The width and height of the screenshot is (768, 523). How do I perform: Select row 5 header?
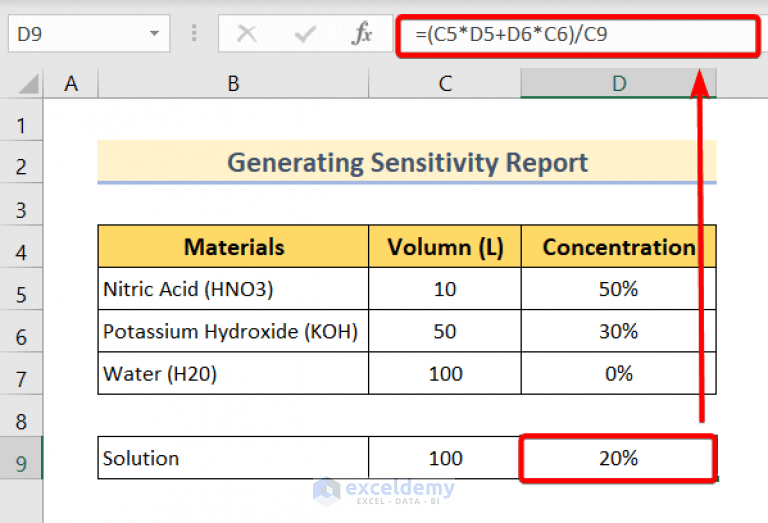[21, 289]
